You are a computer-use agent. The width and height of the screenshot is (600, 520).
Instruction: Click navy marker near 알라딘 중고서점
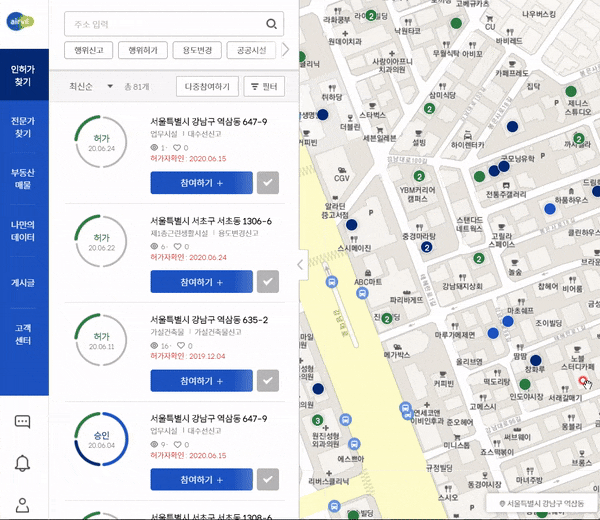pos(351,225)
